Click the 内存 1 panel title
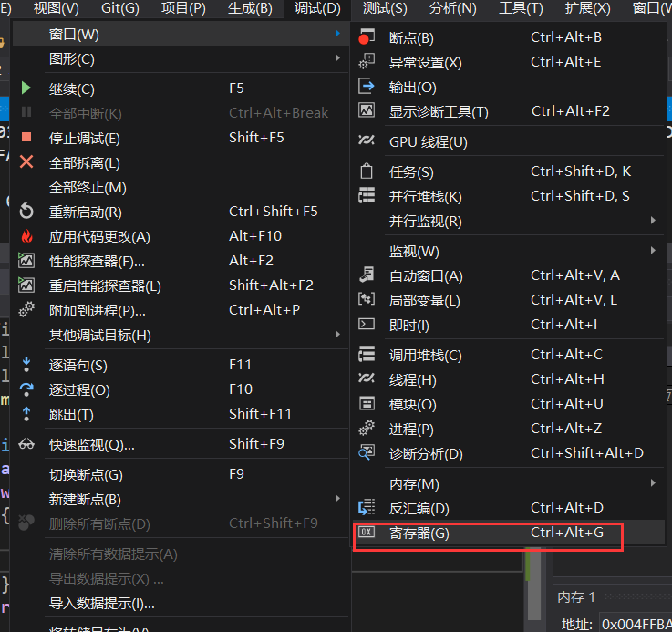 [x=576, y=596]
